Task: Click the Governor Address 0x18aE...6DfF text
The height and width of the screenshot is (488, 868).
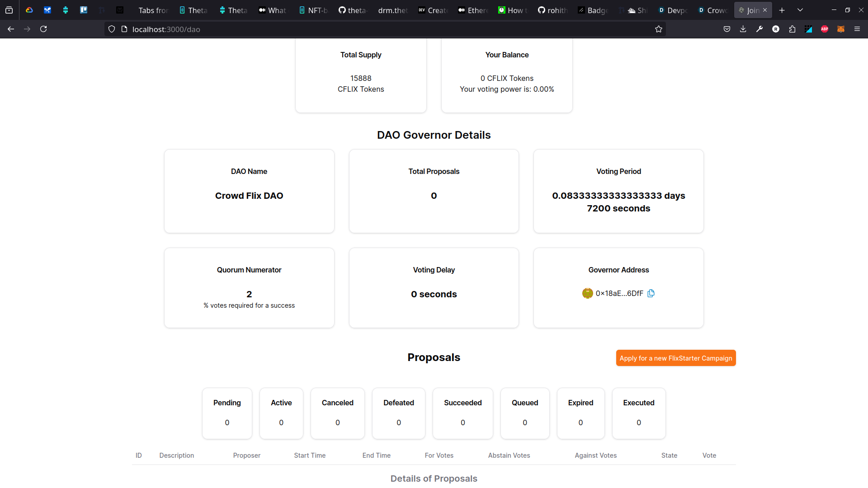Action: [x=619, y=293]
